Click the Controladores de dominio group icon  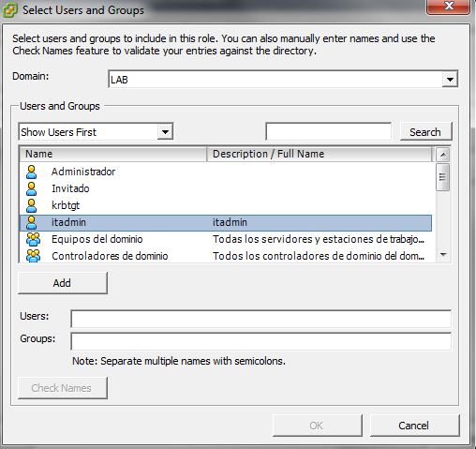33,256
